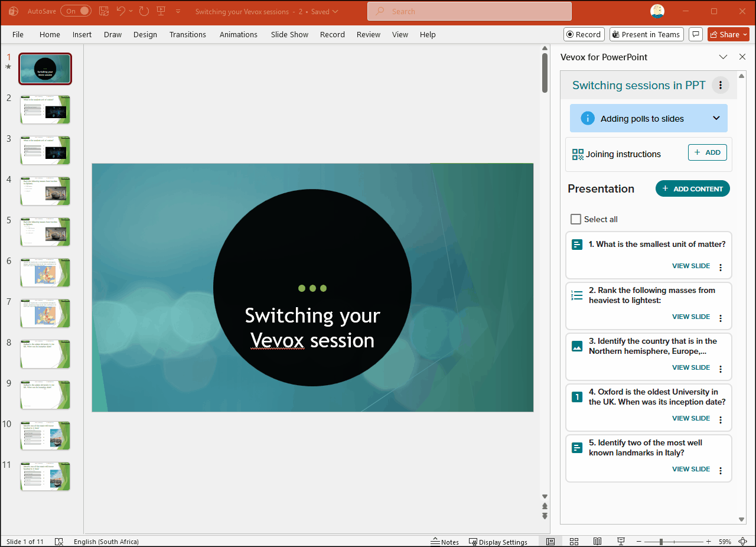The height and width of the screenshot is (547, 756).
Task: Click the Save icon in title bar
Action: 103,11
